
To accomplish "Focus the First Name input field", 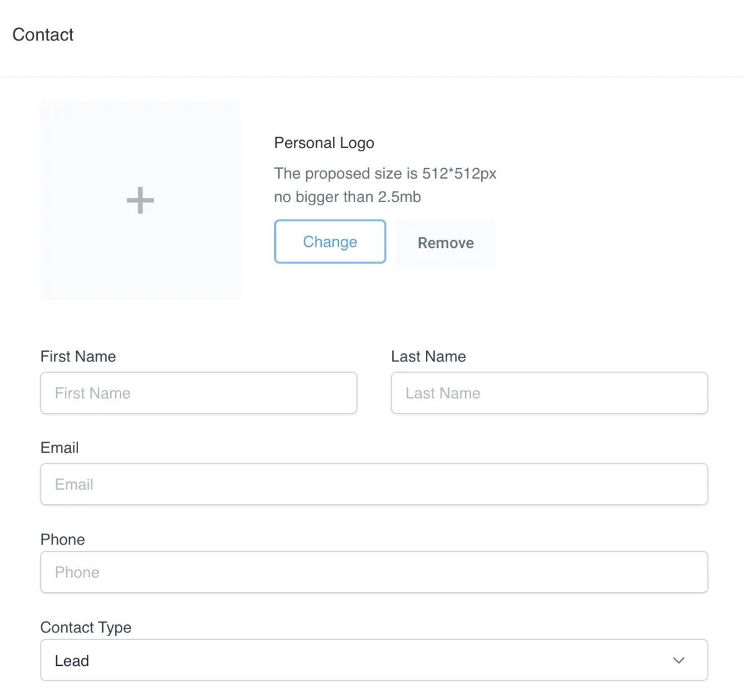I will coord(198,393).
